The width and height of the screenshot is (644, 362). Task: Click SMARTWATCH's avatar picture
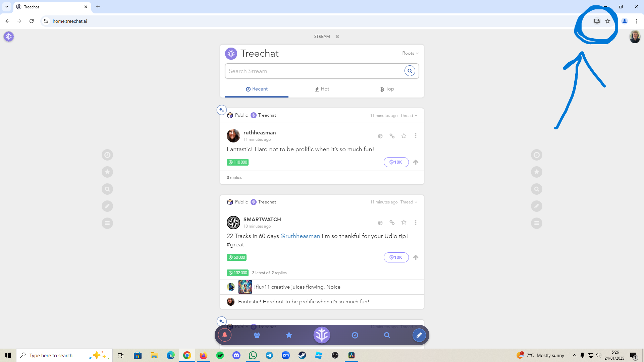pos(233,223)
